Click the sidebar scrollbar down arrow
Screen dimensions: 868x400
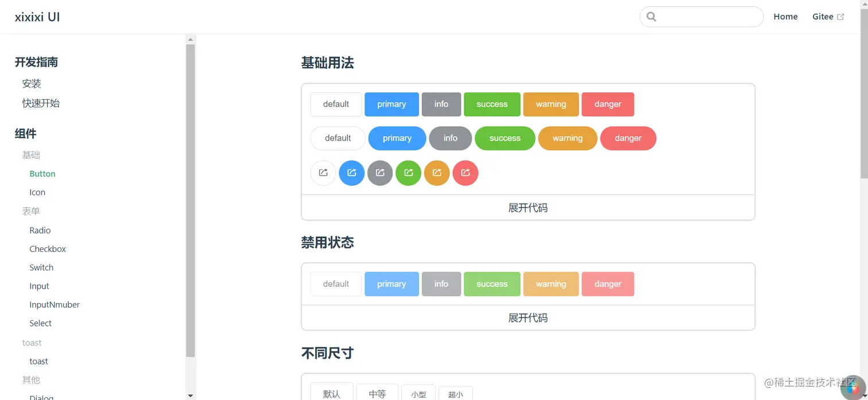pyautogui.click(x=191, y=395)
